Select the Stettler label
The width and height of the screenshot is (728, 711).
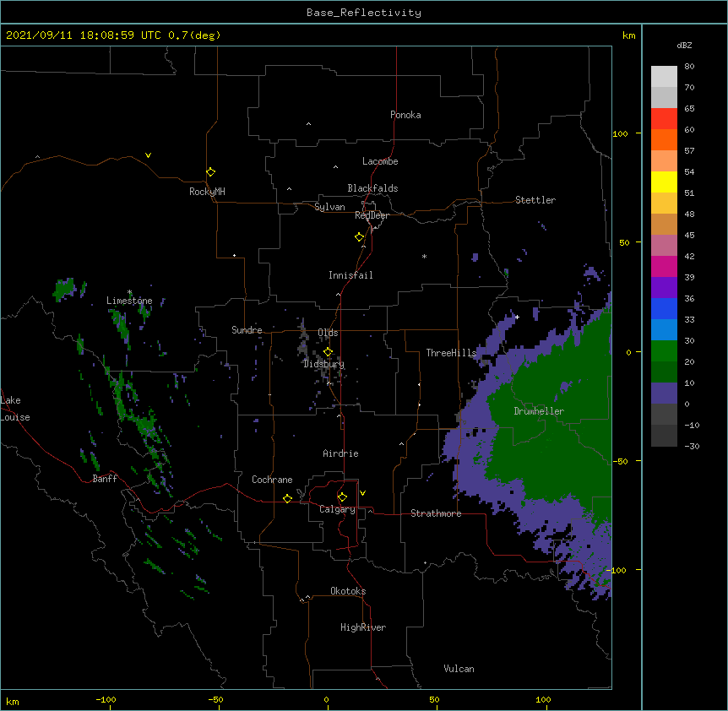[535, 200]
